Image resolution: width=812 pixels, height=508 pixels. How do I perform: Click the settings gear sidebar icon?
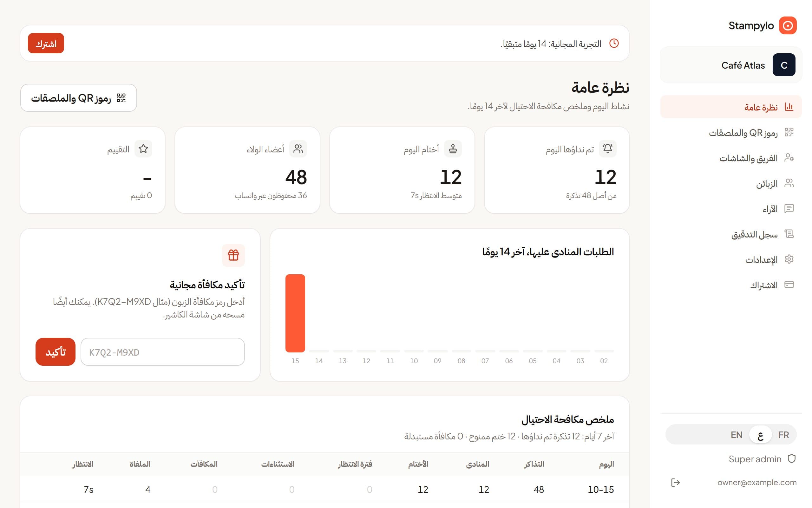click(789, 259)
